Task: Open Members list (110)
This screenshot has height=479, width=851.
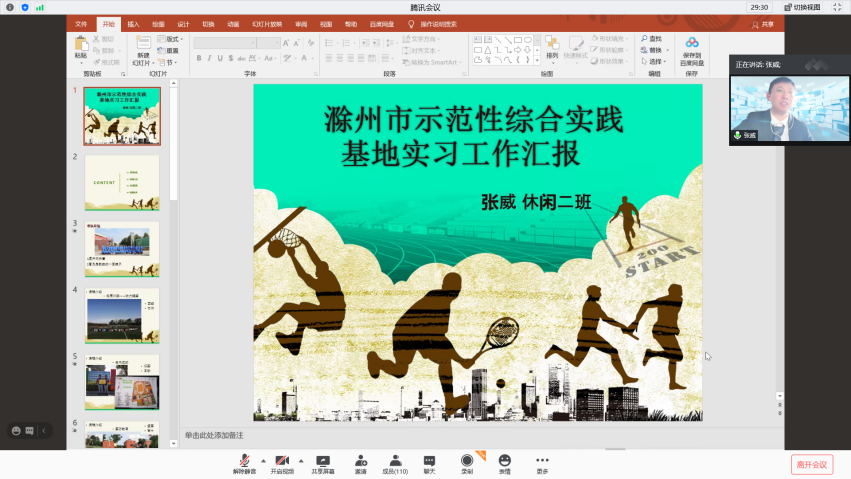Action: coord(395,461)
